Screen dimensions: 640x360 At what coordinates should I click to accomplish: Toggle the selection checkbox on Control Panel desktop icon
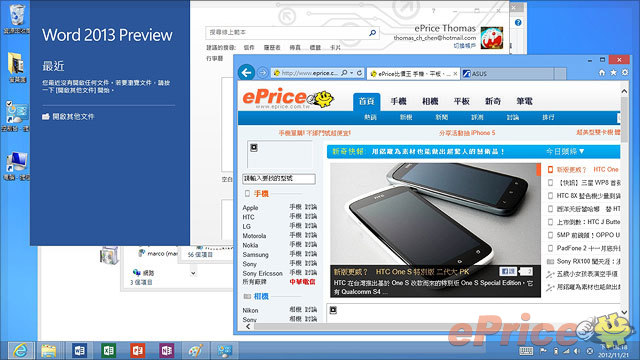coord(9,103)
